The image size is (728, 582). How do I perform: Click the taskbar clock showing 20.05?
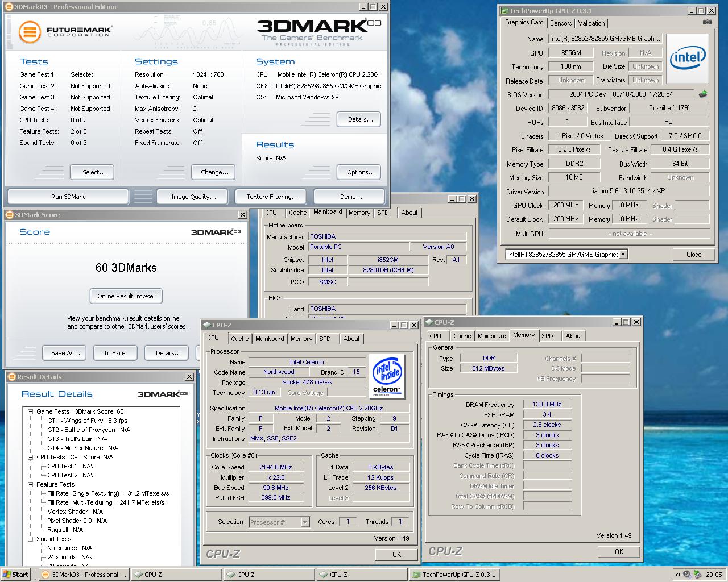(714, 575)
